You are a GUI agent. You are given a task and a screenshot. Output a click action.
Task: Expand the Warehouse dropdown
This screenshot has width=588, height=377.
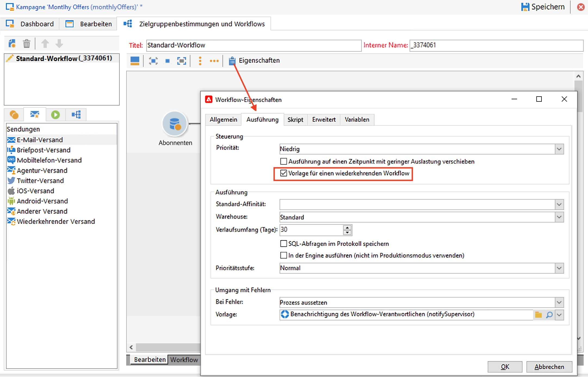[x=559, y=217]
